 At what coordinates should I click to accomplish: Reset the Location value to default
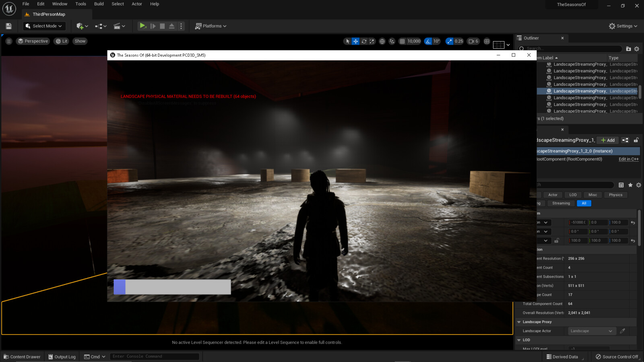(x=633, y=222)
